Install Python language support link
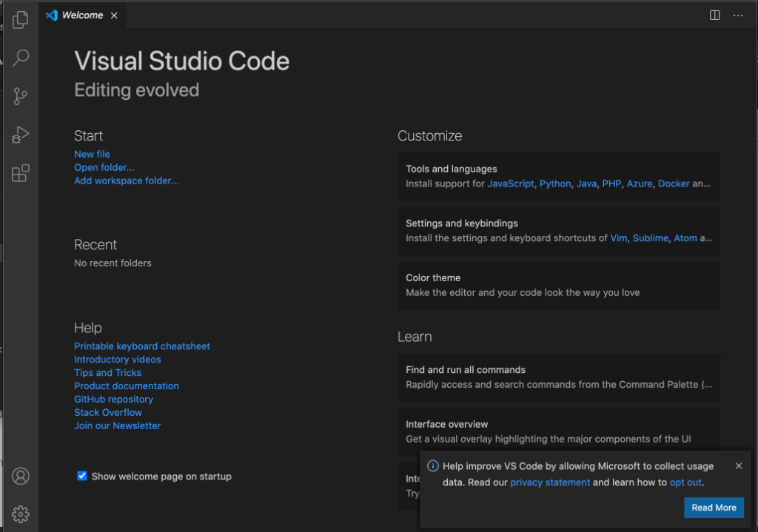 (x=554, y=183)
